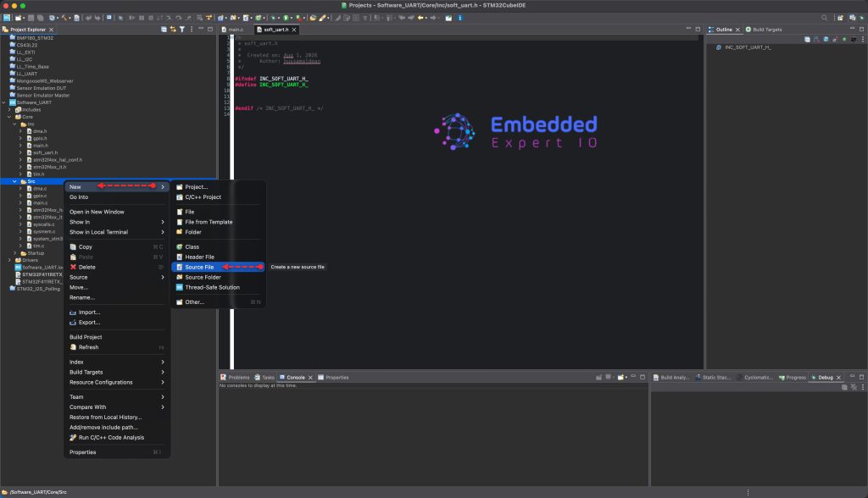Click Build Project in context menu
Viewport: 868px width, 498px height.
tap(117, 337)
